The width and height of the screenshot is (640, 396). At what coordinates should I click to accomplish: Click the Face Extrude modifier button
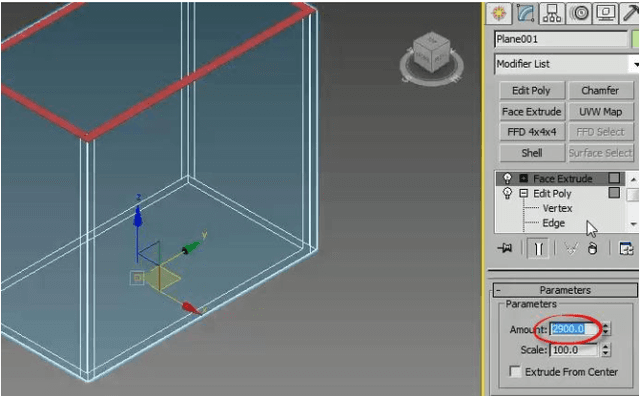pyautogui.click(x=532, y=111)
